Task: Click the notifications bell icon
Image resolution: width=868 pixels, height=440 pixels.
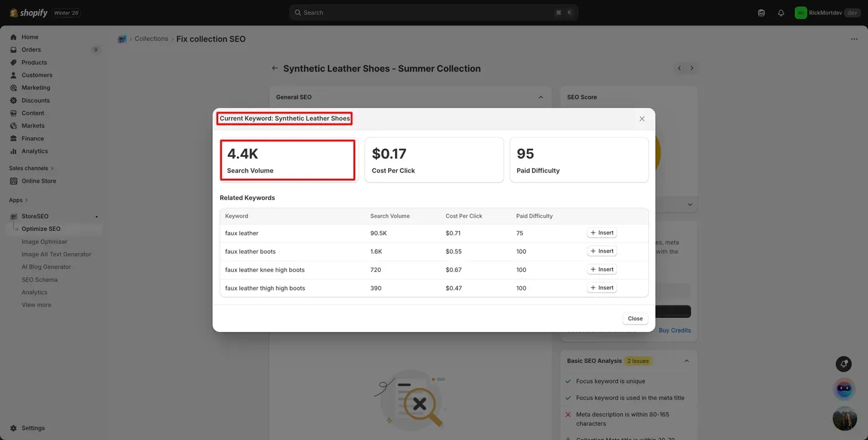Action: [x=781, y=12]
